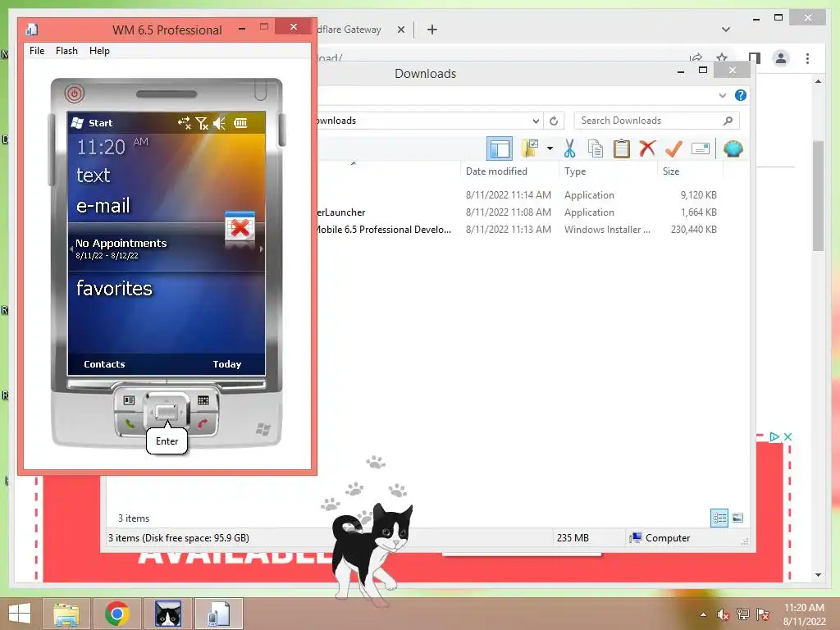Open 'No Appointments' calendar entry

point(121,243)
